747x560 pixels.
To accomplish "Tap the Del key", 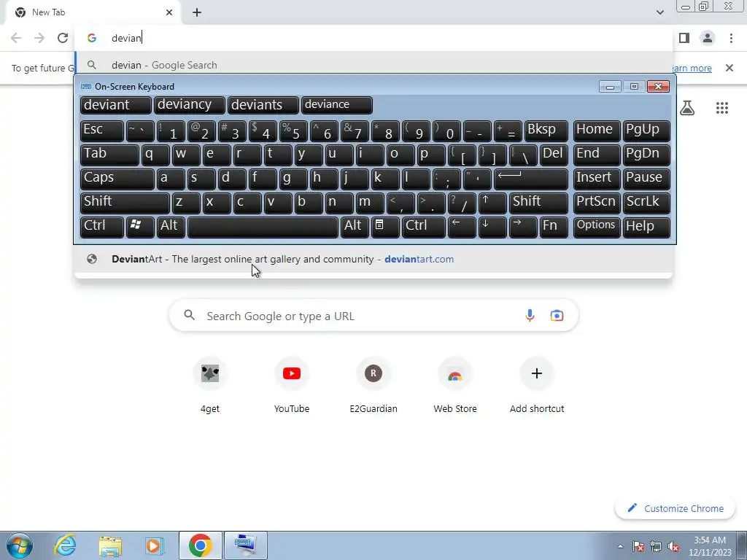I will pos(554,155).
